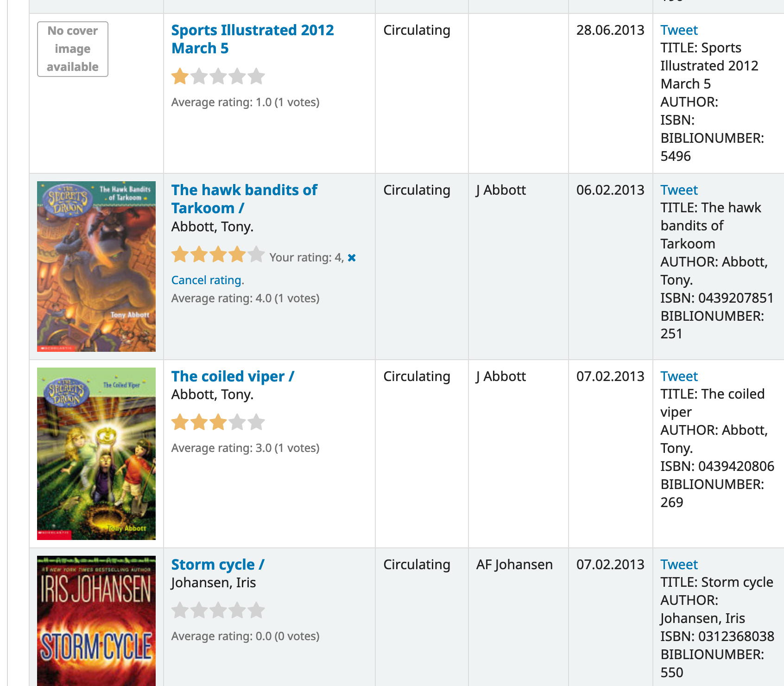Rate Sports Illustrated three stars

pos(218,76)
